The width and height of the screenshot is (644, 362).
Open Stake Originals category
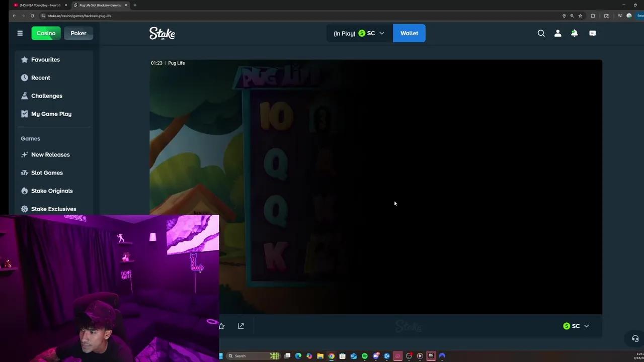(53, 191)
